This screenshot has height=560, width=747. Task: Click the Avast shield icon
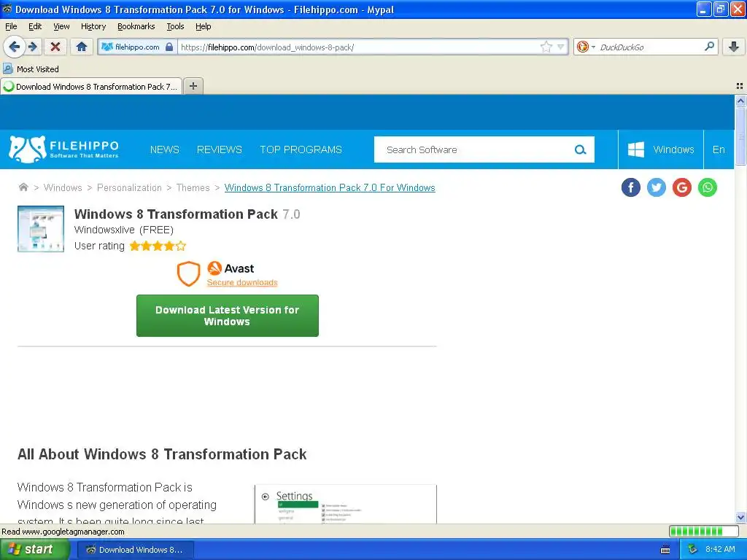point(189,274)
